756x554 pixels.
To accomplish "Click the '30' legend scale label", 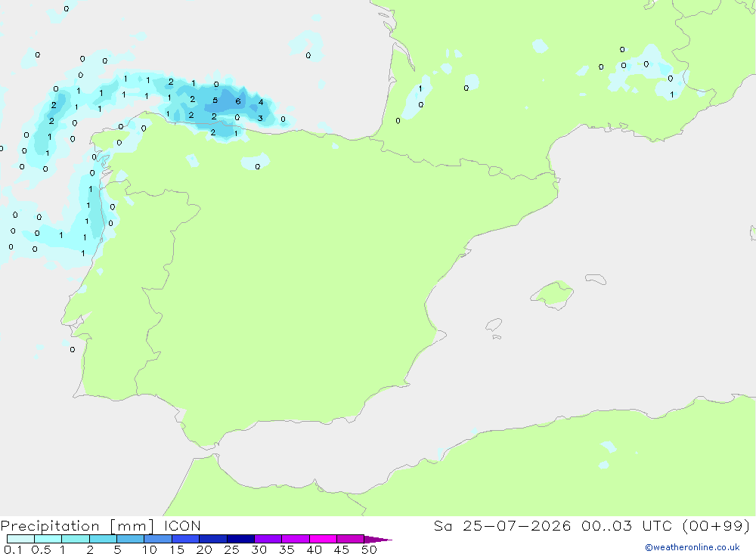I will pos(259,549).
